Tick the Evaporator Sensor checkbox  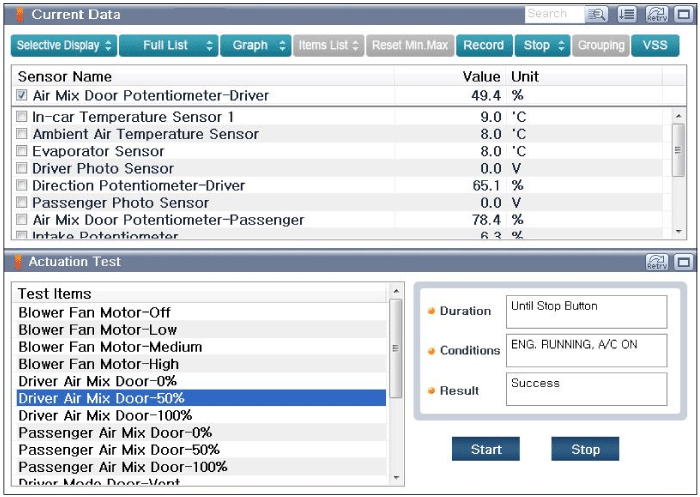(x=21, y=151)
